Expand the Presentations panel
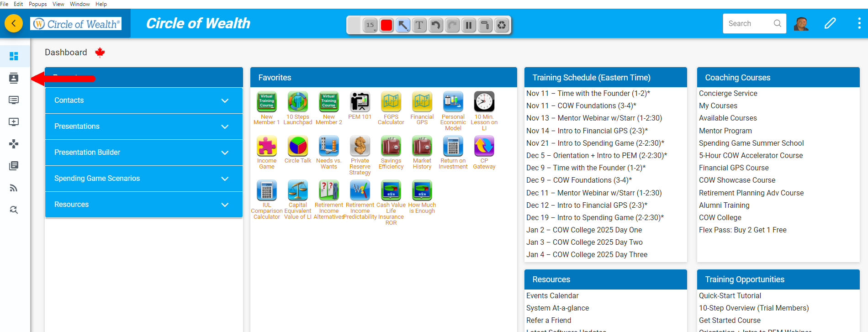 coord(144,126)
